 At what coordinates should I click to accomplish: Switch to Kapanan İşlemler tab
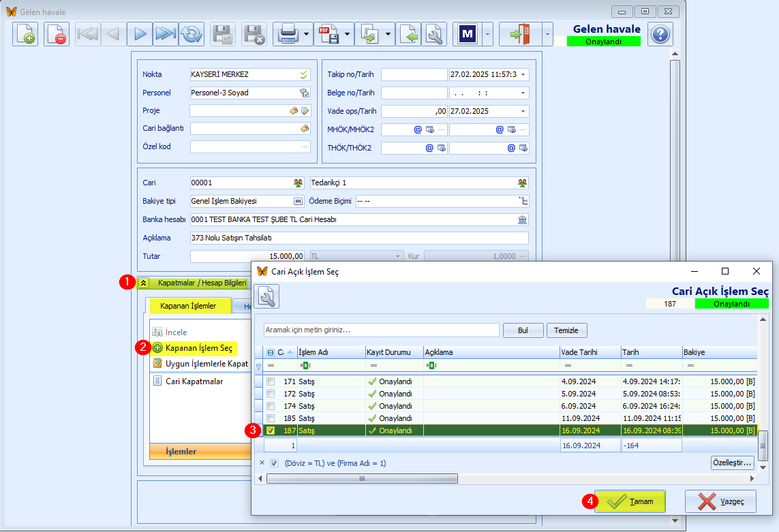(188, 306)
